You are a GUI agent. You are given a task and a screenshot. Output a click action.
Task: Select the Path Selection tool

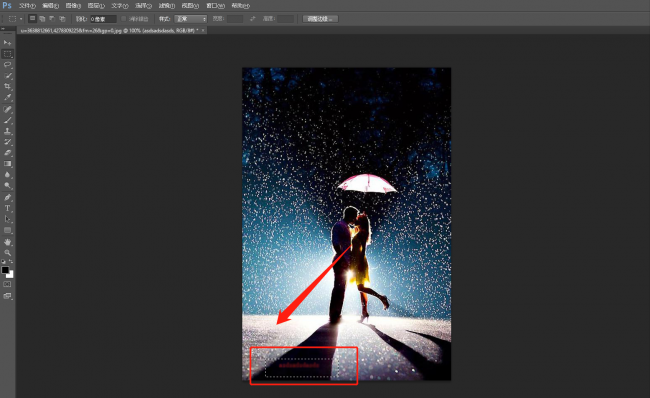[x=7, y=219]
